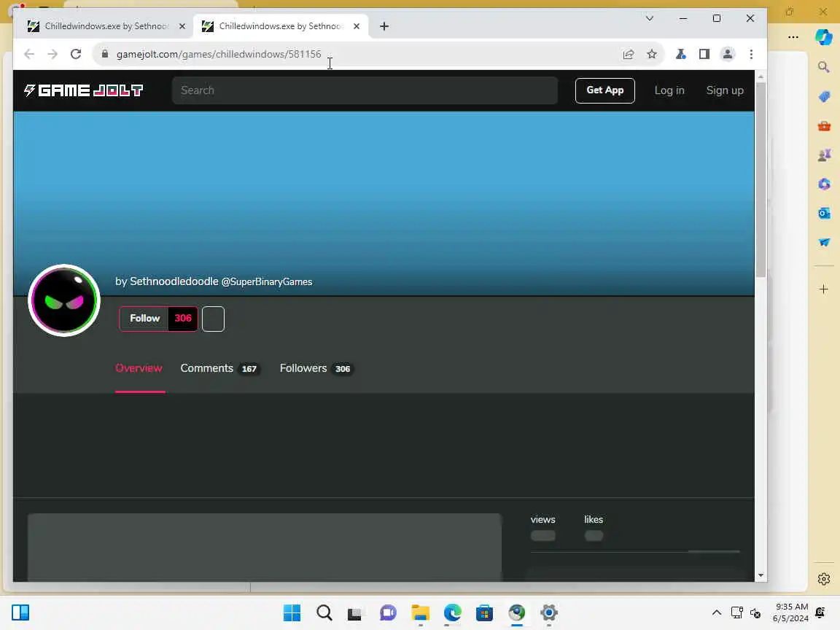Open the Edge sidebar Drop paper-plane icon
Screen dimensions: 840x630
tap(824, 243)
